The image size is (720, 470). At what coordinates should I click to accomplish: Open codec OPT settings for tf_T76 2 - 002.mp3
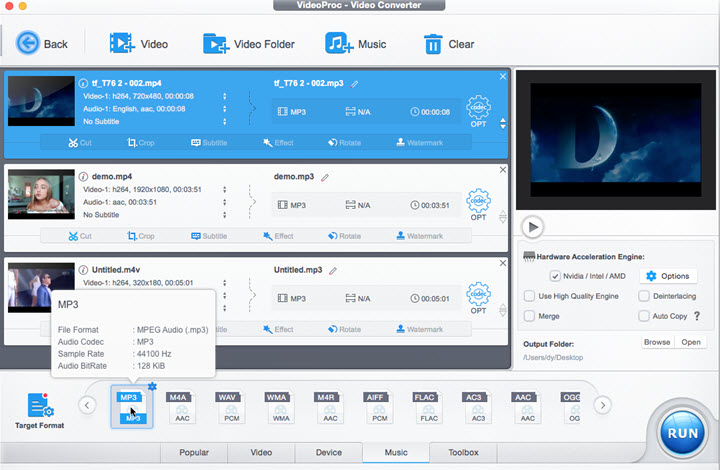(478, 111)
